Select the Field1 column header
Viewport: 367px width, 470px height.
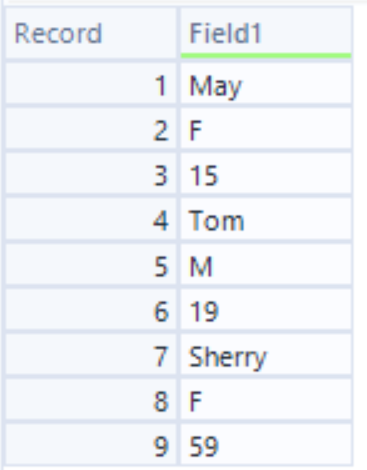(266, 33)
